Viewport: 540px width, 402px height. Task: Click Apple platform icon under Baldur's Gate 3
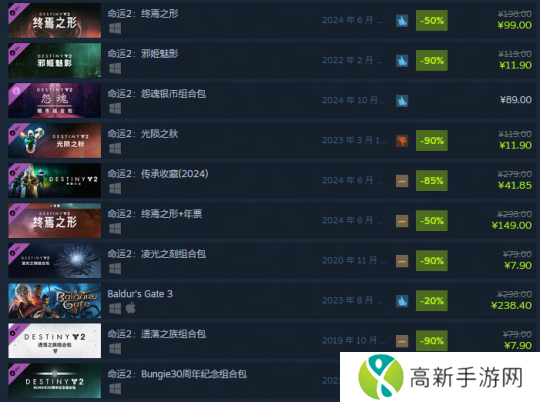(x=131, y=308)
